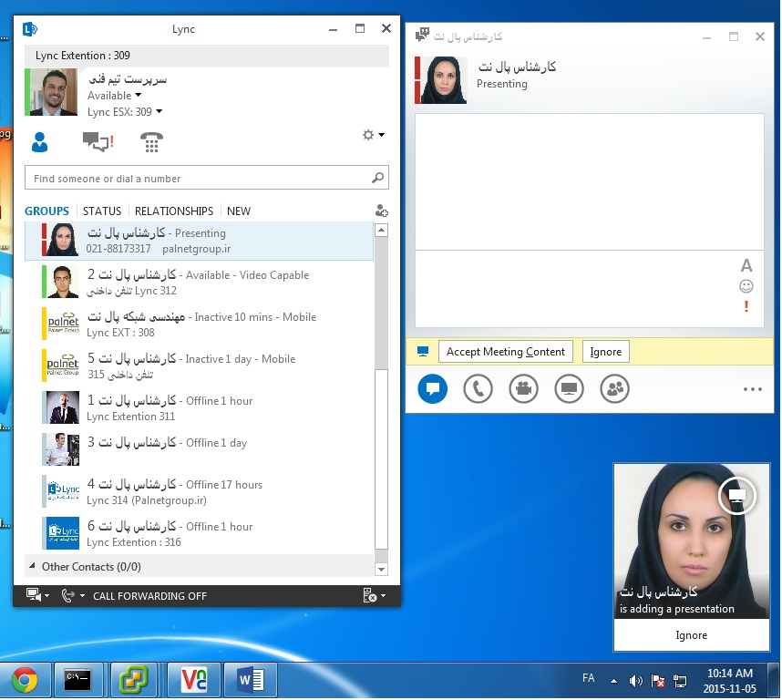Switch to the NEW tab
Image resolution: width=782 pixels, height=700 pixels.
point(239,211)
